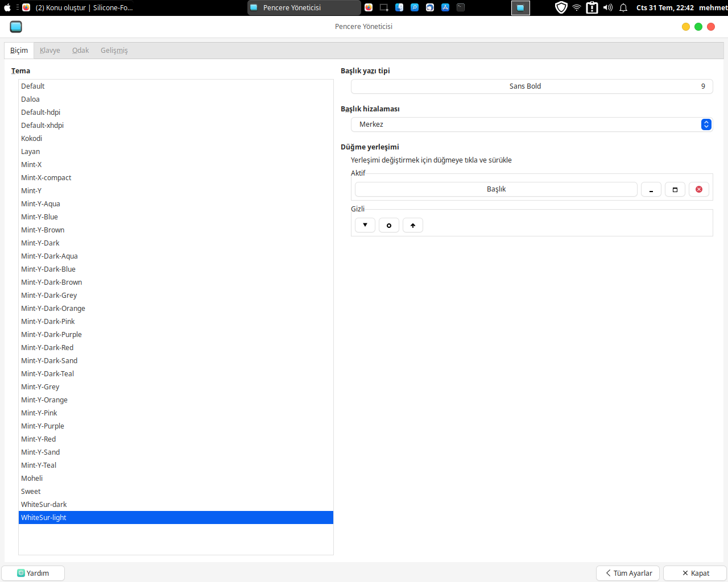Click the screenshot selection tool launcher
The height and width of the screenshot is (582, 728).
384,7
